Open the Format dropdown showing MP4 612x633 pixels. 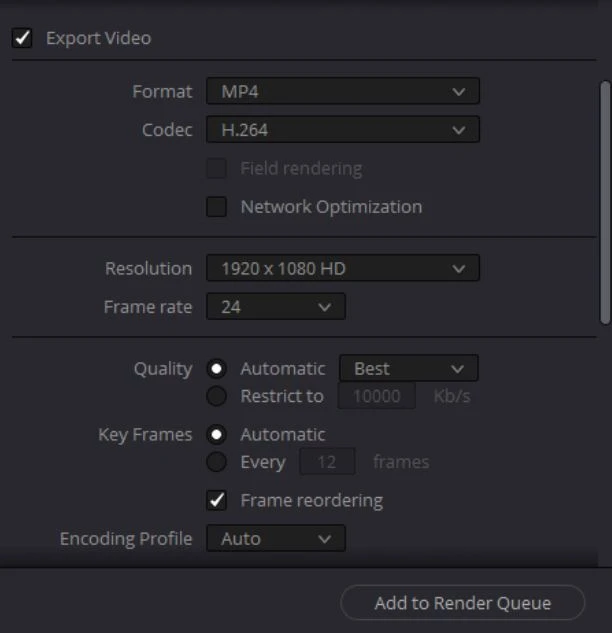[x=342, y=92]
